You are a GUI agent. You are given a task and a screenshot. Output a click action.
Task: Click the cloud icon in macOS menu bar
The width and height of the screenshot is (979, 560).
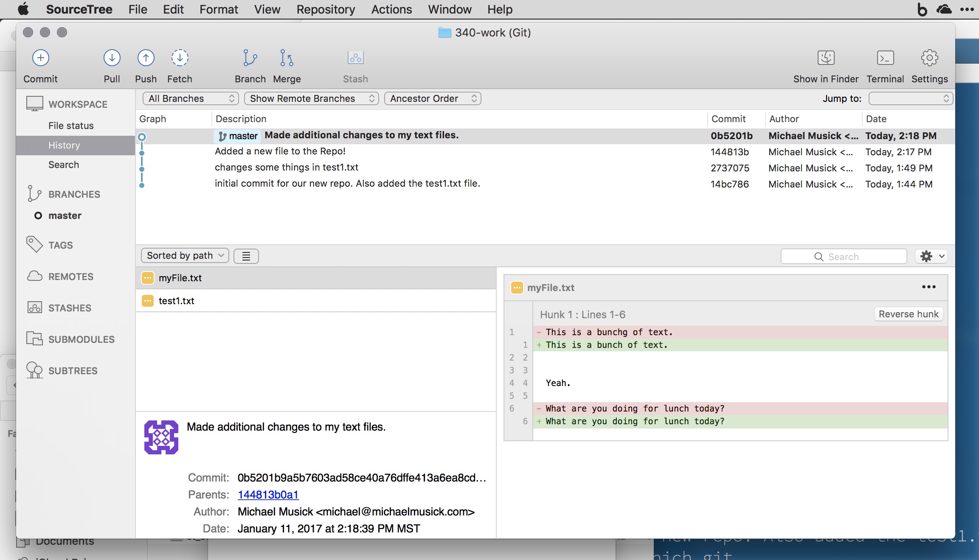click(x=944, y=9)
